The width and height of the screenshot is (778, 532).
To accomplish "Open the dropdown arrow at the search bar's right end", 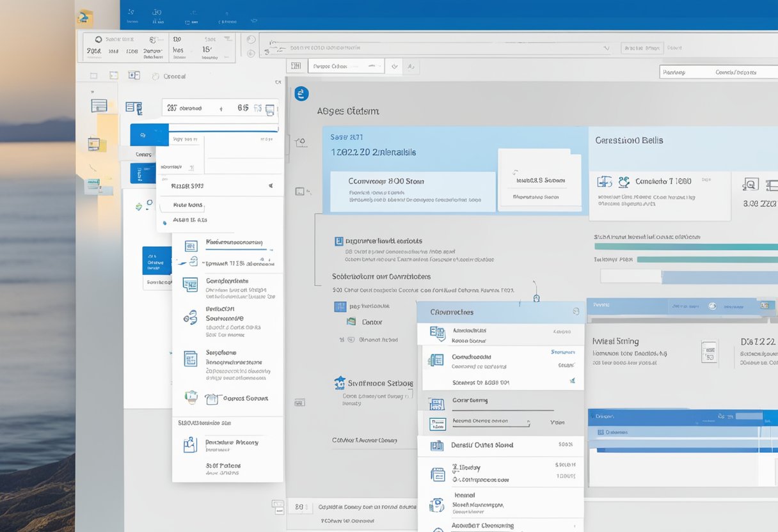I will point(607,47).
